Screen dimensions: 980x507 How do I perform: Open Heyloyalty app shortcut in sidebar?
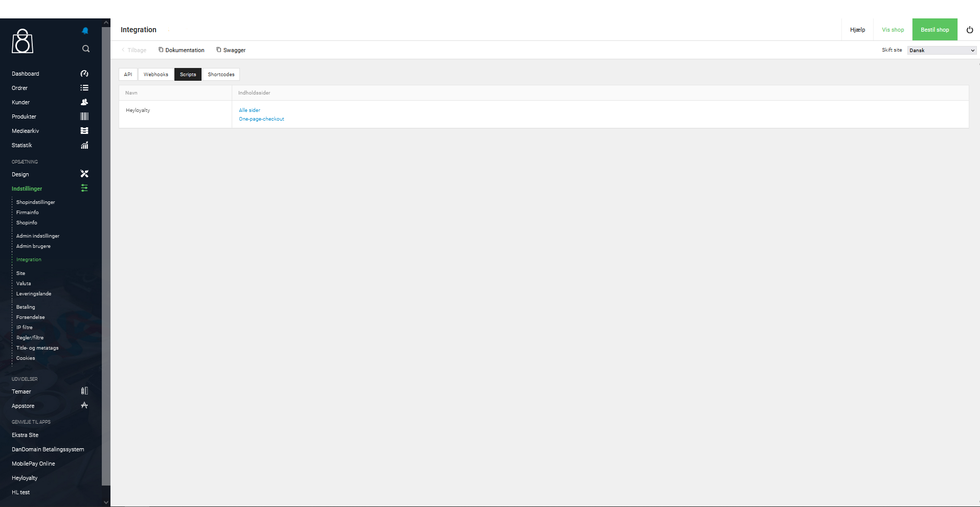coord(25,478)
